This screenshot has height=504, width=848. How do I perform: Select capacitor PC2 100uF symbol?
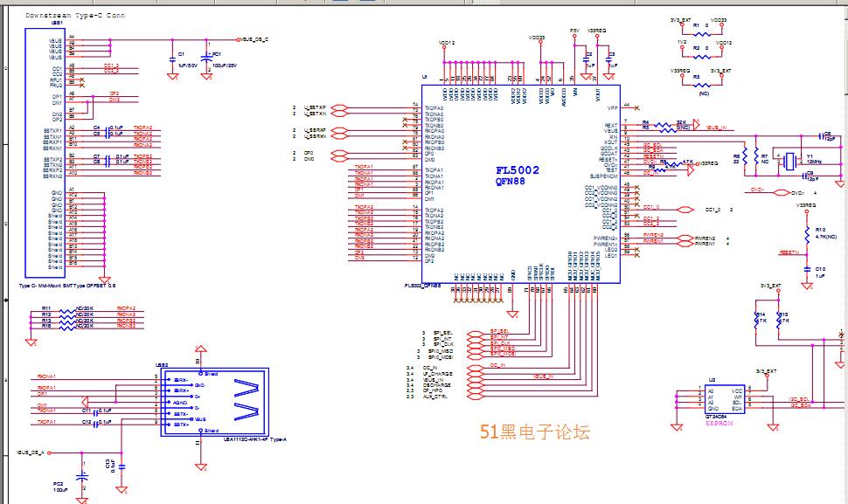[81, 478]
